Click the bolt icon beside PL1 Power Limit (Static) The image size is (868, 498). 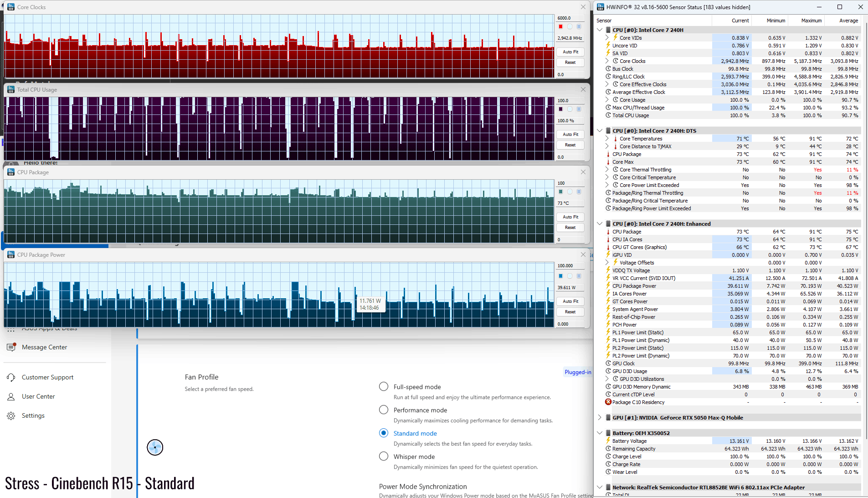point(608,332)
